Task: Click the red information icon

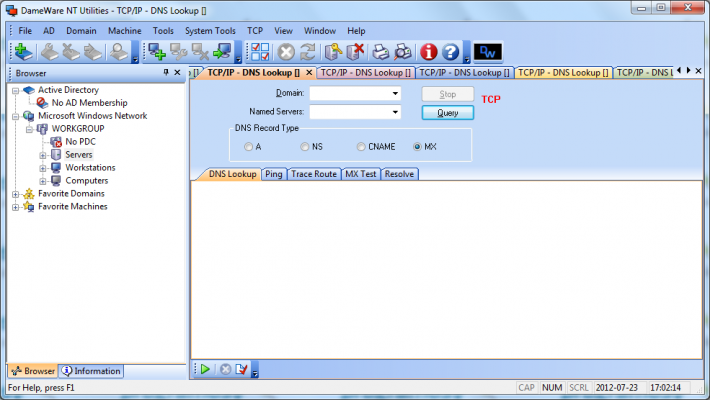Action: (x=428, y=52)
